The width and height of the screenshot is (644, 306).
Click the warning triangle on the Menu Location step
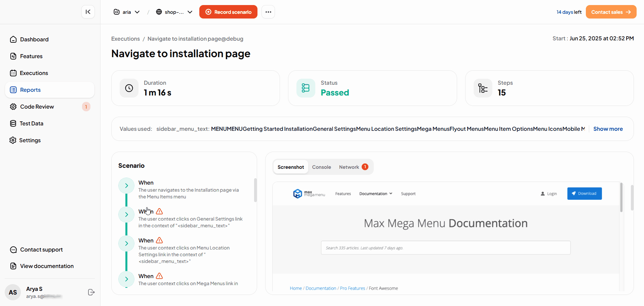click(x=159, y=240)
